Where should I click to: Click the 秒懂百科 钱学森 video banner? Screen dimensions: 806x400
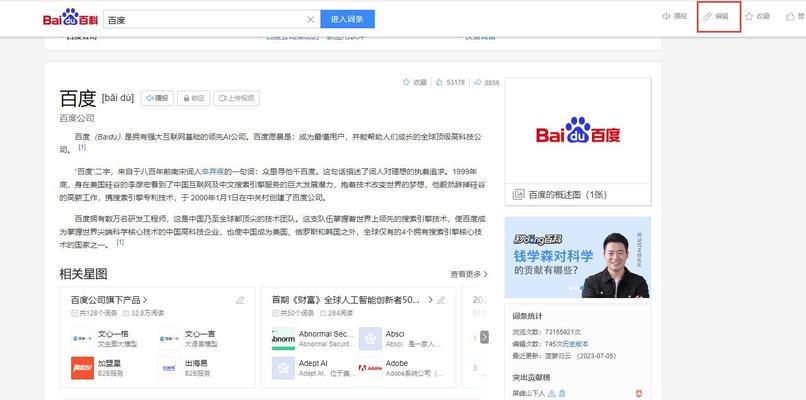coord(578,257)
